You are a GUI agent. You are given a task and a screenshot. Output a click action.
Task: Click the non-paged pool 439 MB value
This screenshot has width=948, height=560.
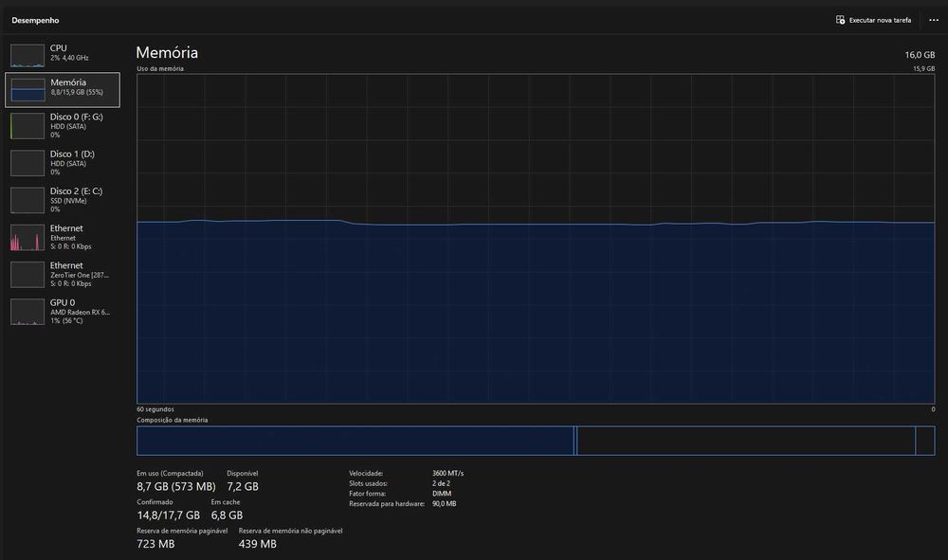(x=258, y=544)
